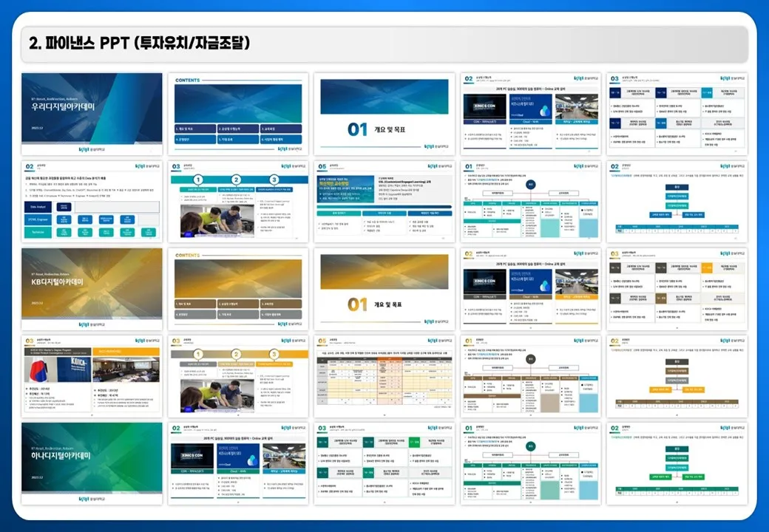Select the gold '01 개요 및 목표' slide
769x532 pixels.
click(384, 289)
